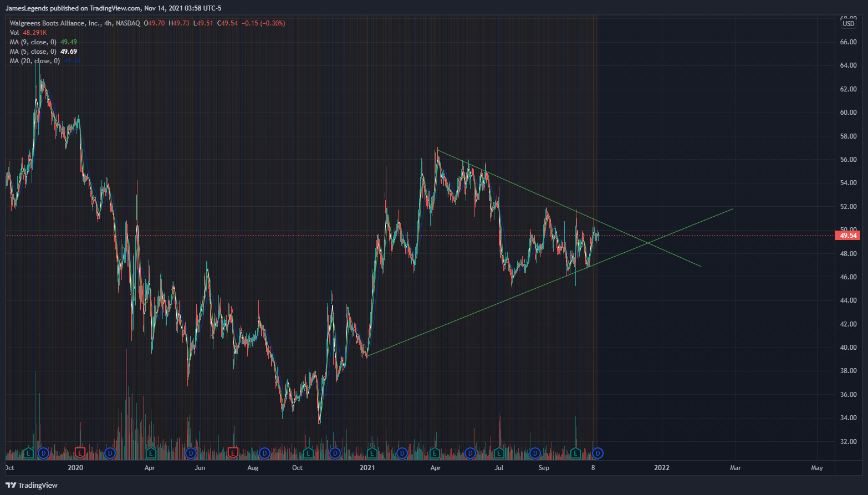Click the 2020 label on time axis
This screenshot has height=495, width=868.
click(x=75, y=468)
